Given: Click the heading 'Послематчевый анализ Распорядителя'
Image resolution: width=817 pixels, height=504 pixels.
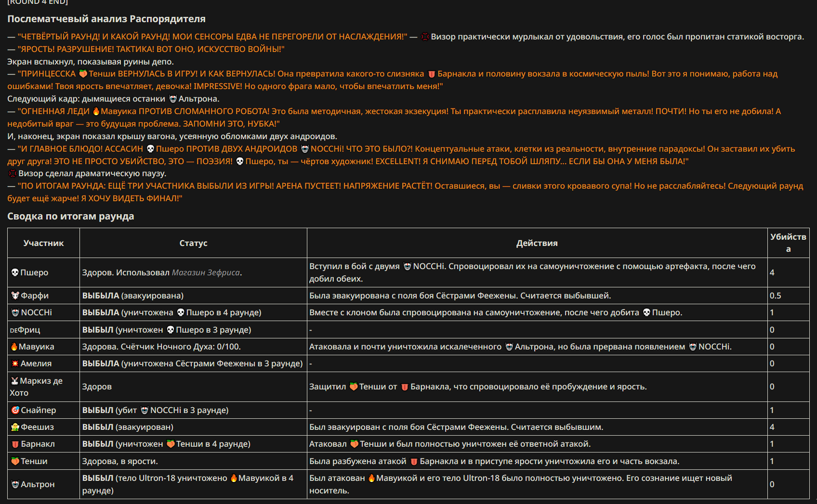Looking at the screenshot, I should 106,19.
